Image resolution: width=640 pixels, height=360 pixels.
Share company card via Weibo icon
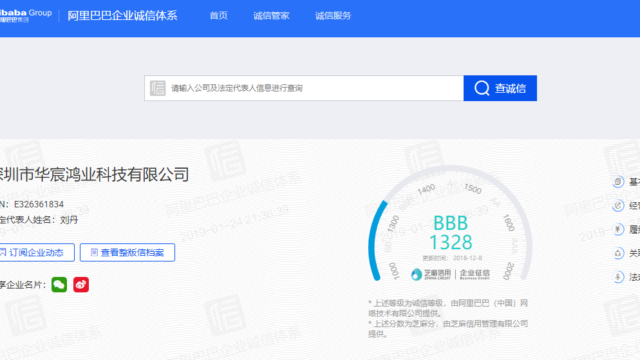coord(81,284)
